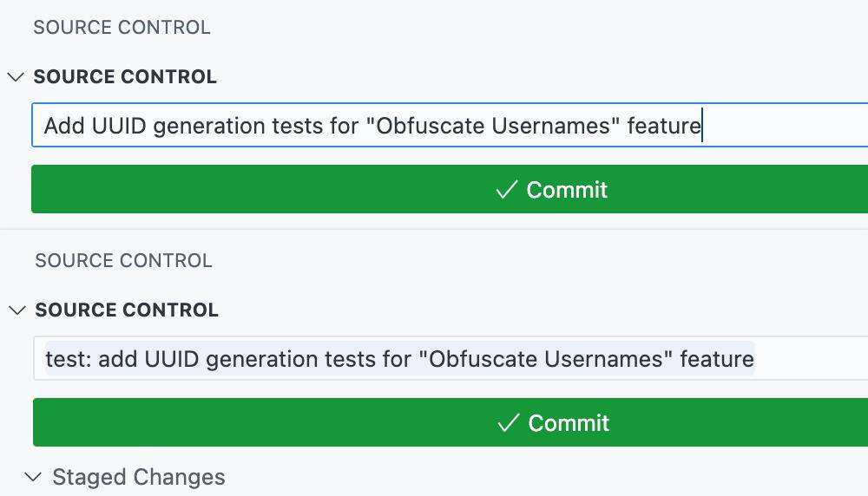The height and width of the screenshot is (496, 868).
Task: Click "Obfuscate Usernames" in the upper commit message
Action: [x=493, y=126]
